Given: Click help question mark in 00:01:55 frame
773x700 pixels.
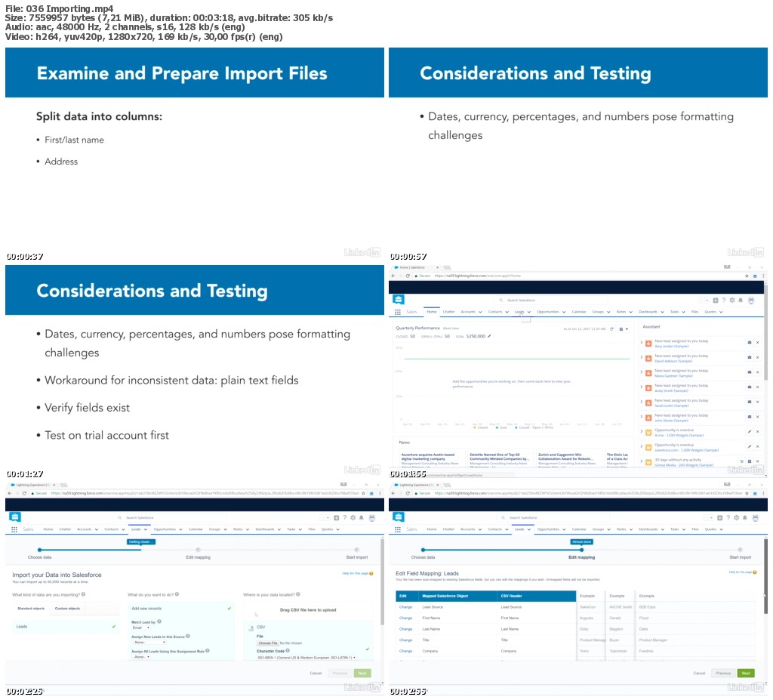Looking at the screenshot, I should point(724,300).
